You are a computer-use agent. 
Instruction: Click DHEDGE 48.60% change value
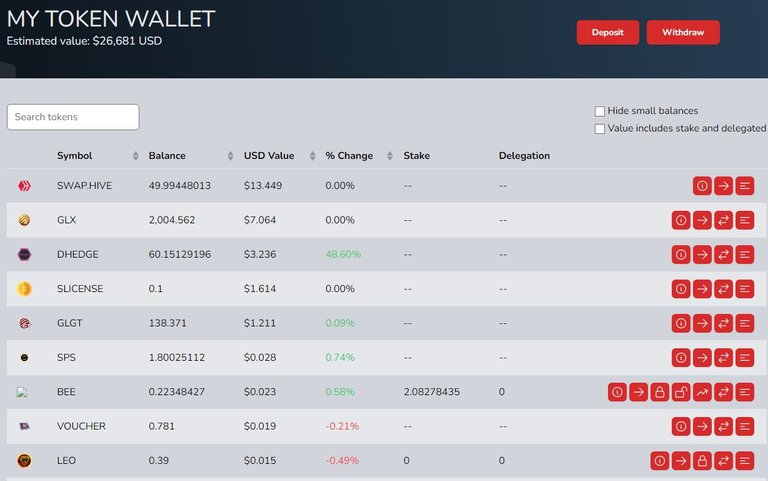[343, 254]
